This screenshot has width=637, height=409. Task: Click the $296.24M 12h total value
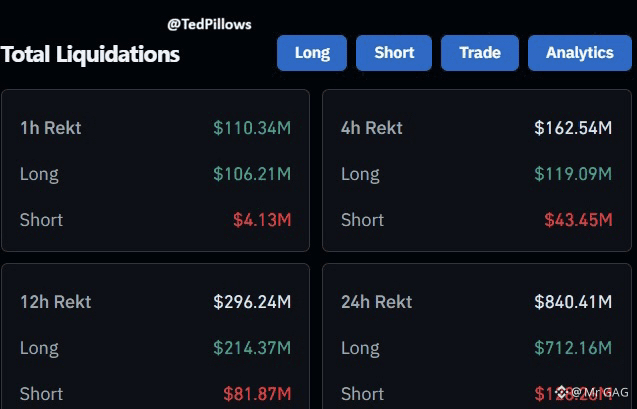click(x=252, y=302)
